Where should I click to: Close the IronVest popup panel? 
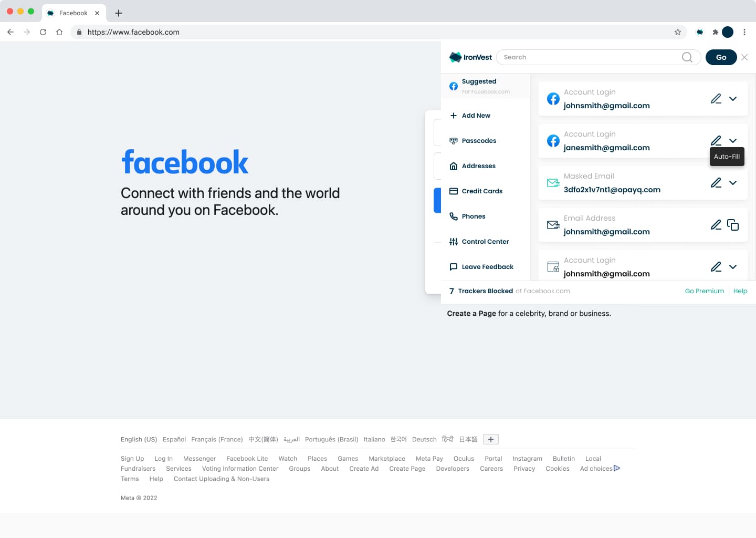click(744, 57)
